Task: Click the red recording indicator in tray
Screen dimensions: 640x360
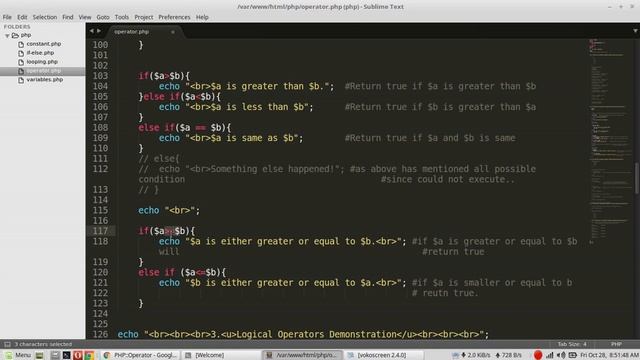Action: (x=538, y=355)
